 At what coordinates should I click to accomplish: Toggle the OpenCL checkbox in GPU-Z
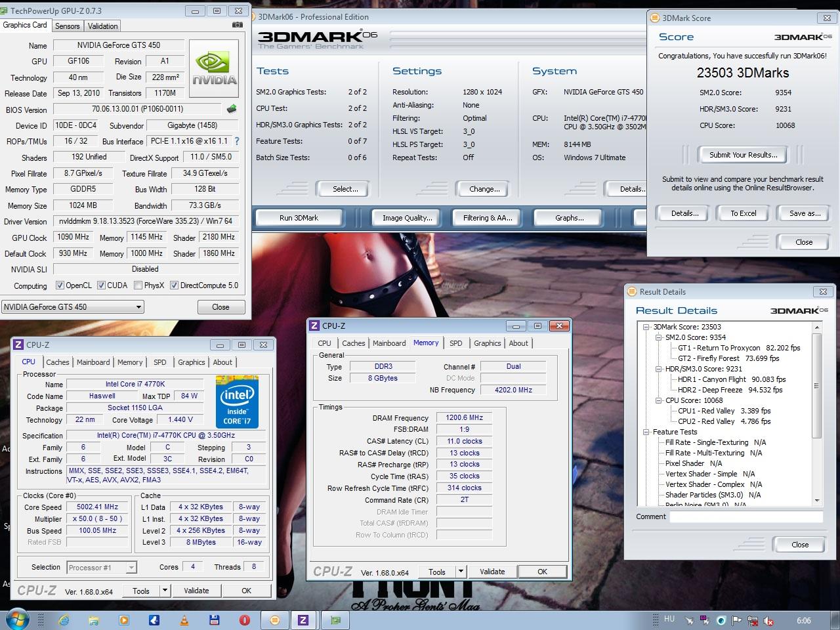60,285
